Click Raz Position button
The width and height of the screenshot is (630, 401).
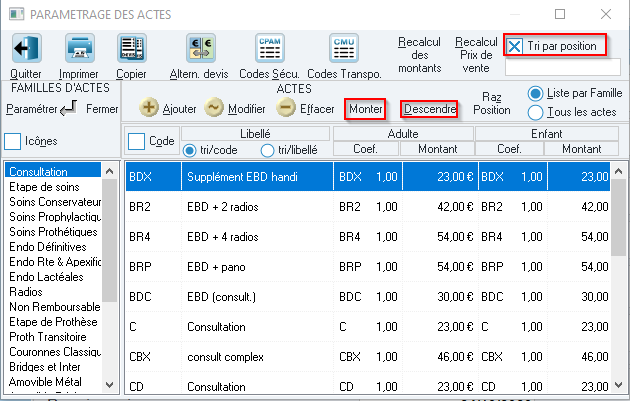click(491, 103)
